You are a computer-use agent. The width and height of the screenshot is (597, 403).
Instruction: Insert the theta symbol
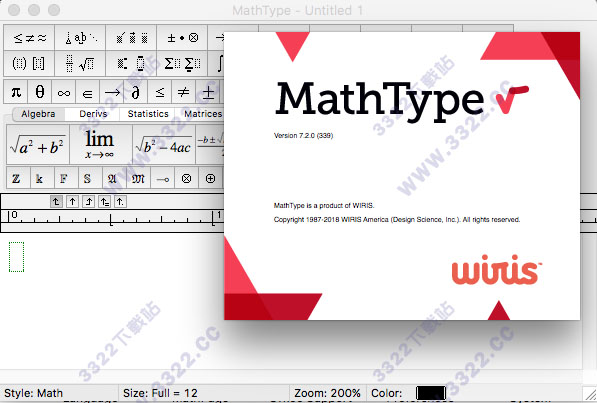coord(40,92)
